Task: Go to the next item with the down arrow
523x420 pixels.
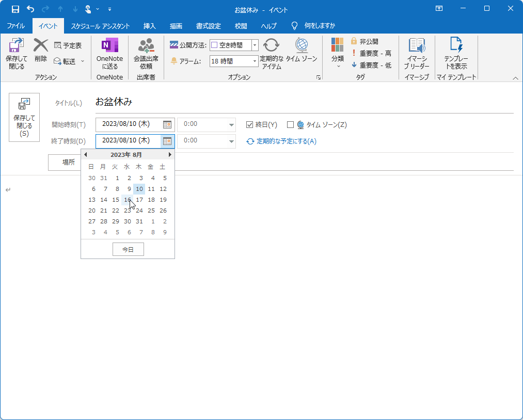Action: tap(75, 9)
